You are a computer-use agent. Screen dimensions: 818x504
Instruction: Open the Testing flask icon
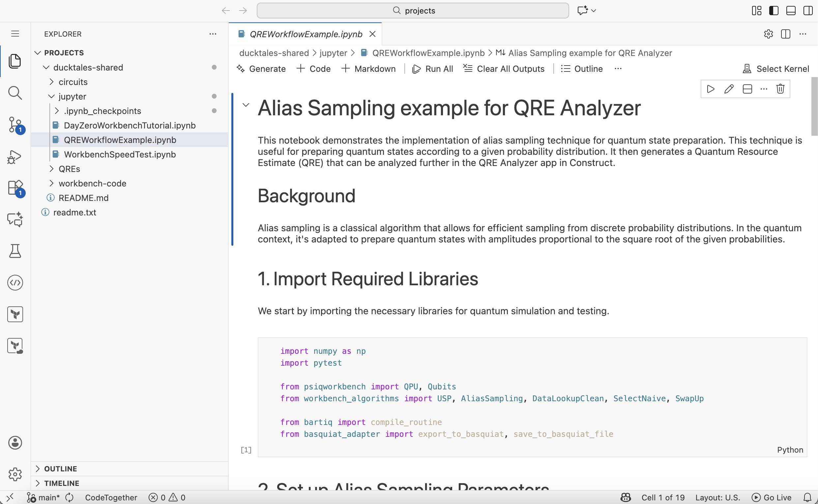pyautogui.click(x=15, y=251)
